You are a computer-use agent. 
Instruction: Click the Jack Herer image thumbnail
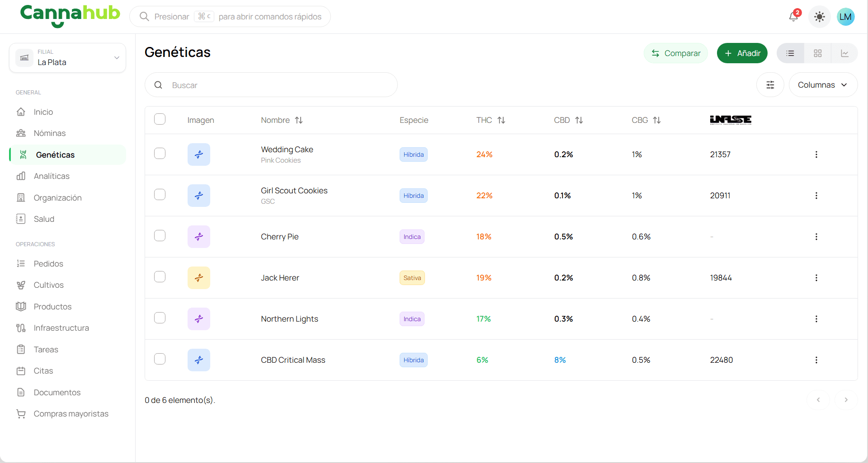(199, 278)
